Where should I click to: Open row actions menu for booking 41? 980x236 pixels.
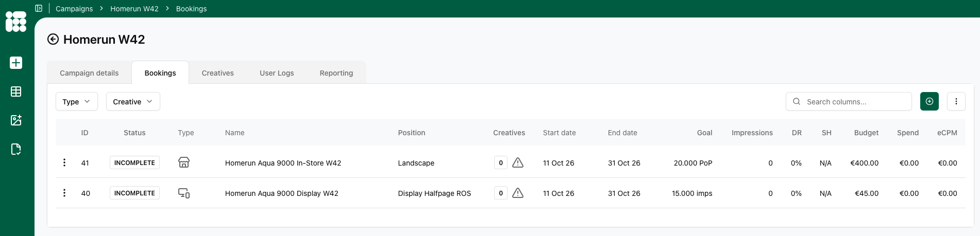click(64, 162)
